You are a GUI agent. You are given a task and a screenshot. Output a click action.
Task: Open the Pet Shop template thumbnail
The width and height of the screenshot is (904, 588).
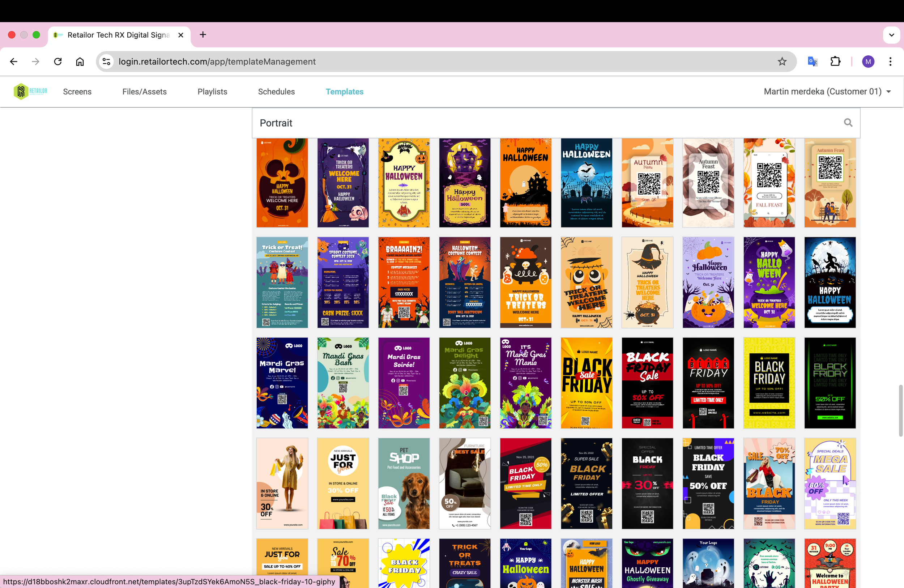(x=404, y=483)
